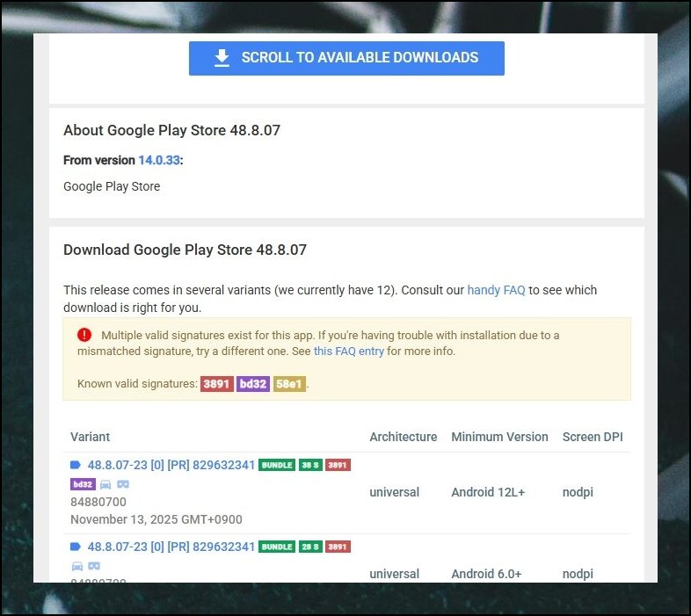Click 'nodpi' in the Android 12L+ row
Screen dimensions: 691x616
tap(578, 492)
